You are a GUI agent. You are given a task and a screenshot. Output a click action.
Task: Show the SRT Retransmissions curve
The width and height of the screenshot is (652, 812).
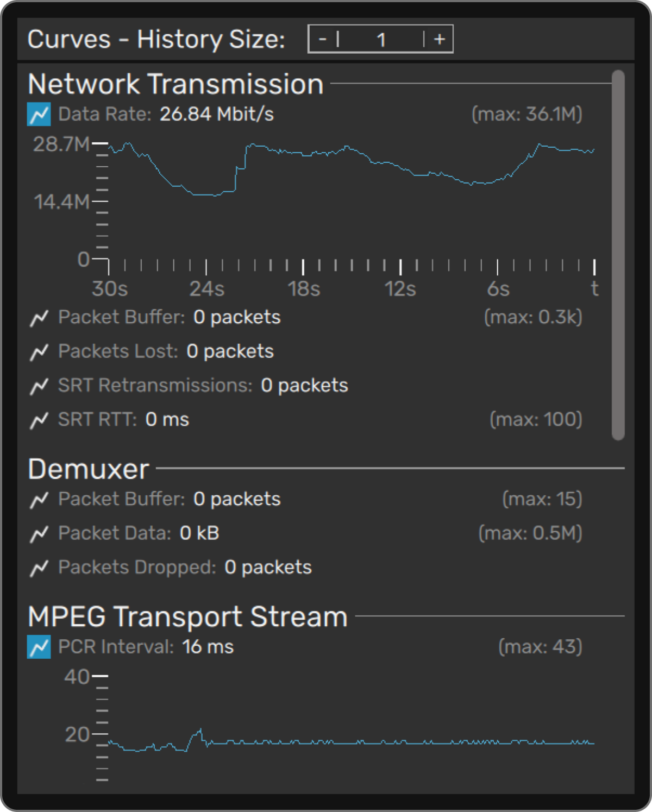pyautogui.click(x=39, y=386)
